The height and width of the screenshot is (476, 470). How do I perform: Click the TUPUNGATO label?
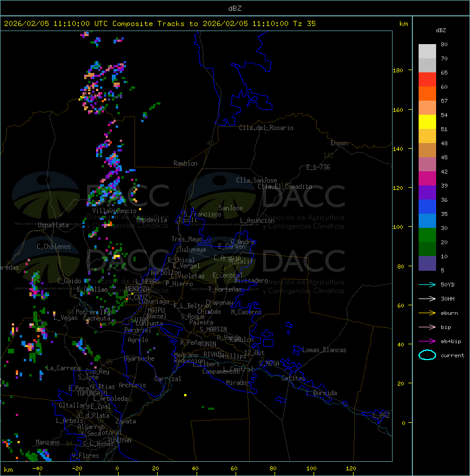click(x=92, y=393)
